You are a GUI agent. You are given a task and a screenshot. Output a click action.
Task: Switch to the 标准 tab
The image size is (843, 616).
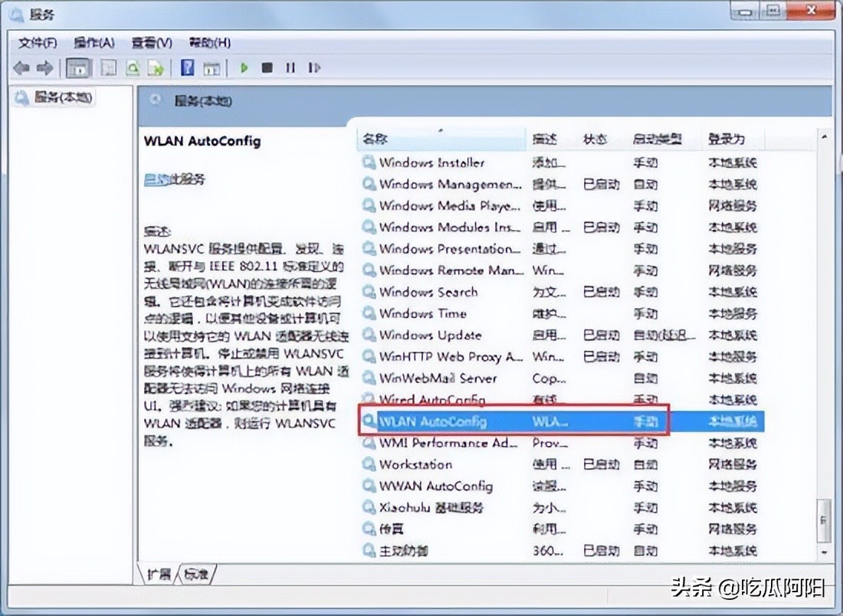194,573
